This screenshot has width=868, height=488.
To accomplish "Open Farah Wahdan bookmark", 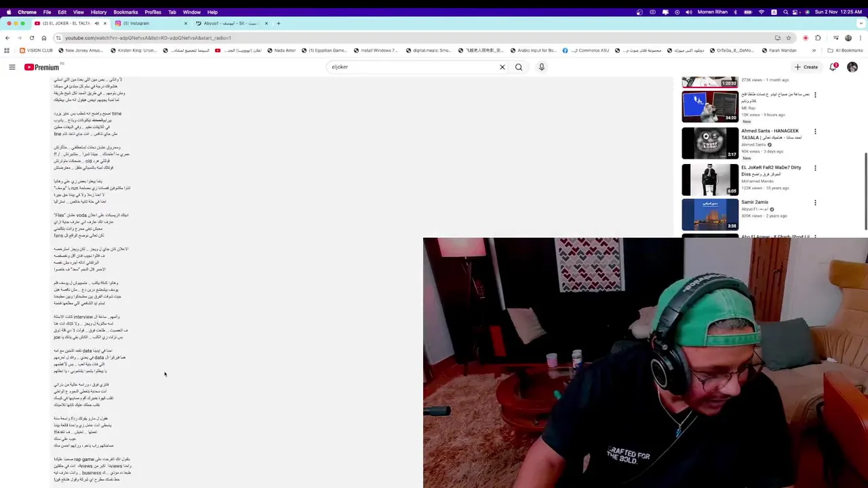I will pyautogui.click(x=778, y=50).
